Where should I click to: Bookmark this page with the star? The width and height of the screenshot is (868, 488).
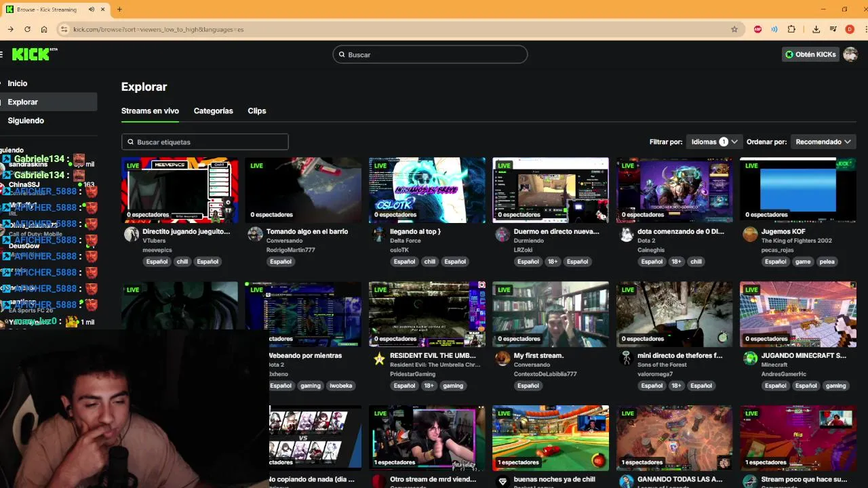(x=734, y=29)
